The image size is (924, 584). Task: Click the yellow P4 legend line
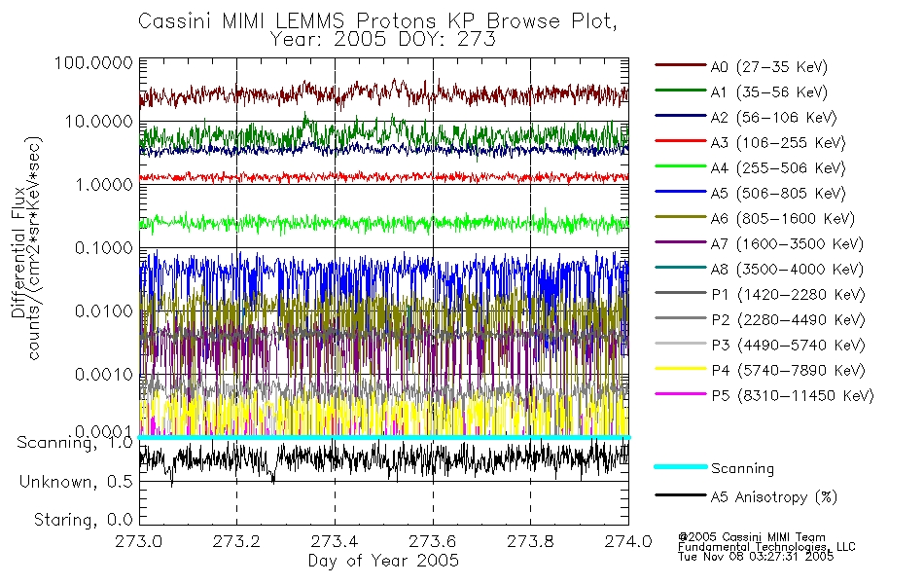[x=681, y=369]
